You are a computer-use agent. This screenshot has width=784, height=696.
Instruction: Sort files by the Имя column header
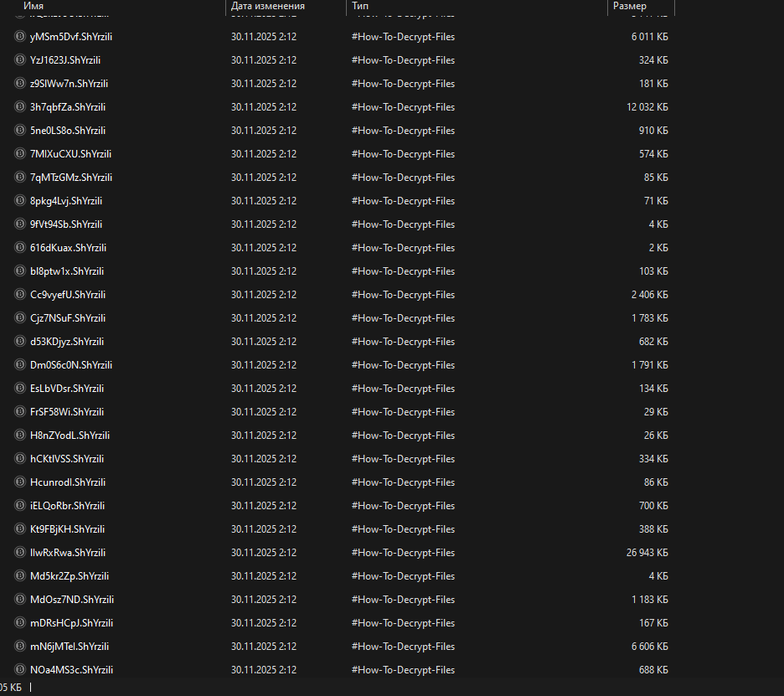(x=33, y=6)
